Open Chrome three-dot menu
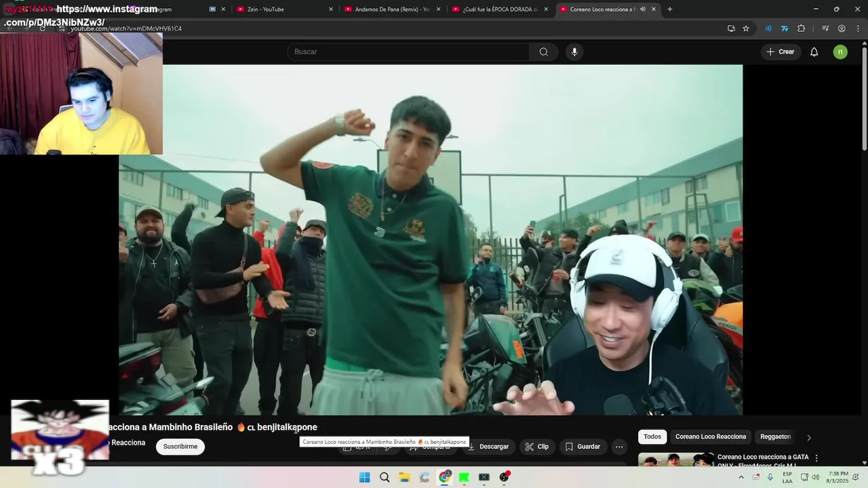The image size is (868, 488). pyautogui.click(x=857, y=28)
